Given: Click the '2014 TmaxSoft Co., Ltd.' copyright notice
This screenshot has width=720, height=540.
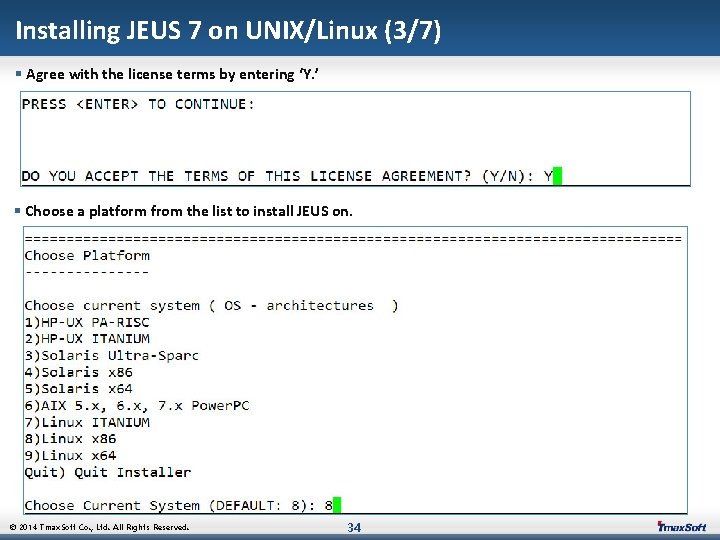Looking at the screenshot, I should click(99, 527).
